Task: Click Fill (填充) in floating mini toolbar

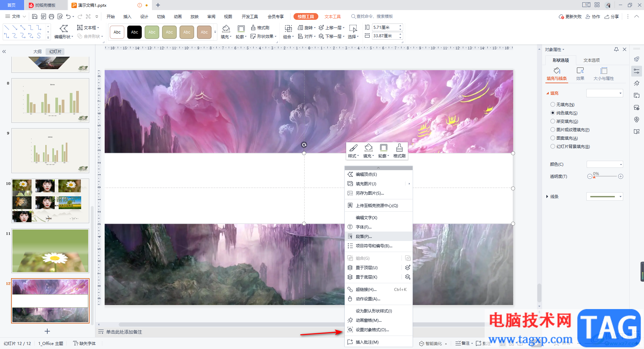Action: 368,151
